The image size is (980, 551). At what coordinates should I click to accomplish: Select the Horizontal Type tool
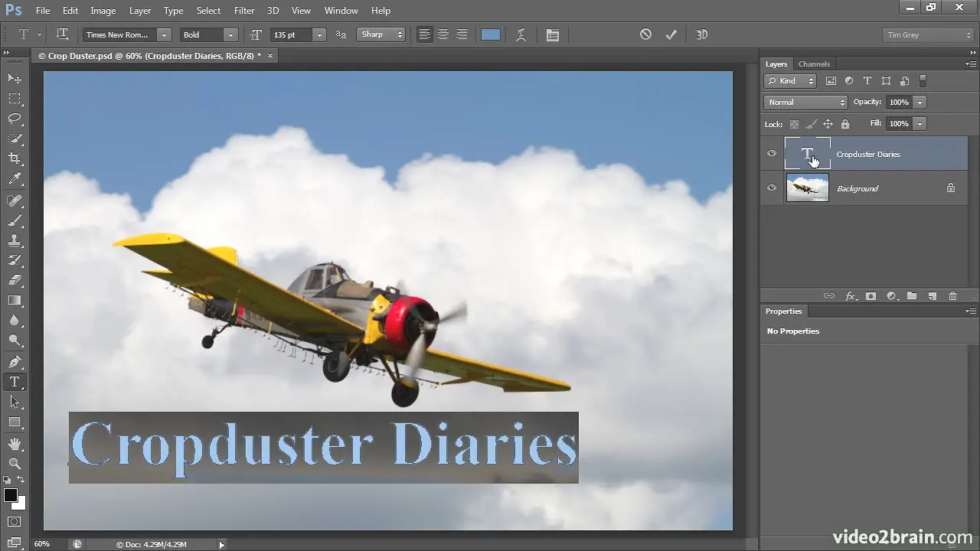(x=15, y=382)
